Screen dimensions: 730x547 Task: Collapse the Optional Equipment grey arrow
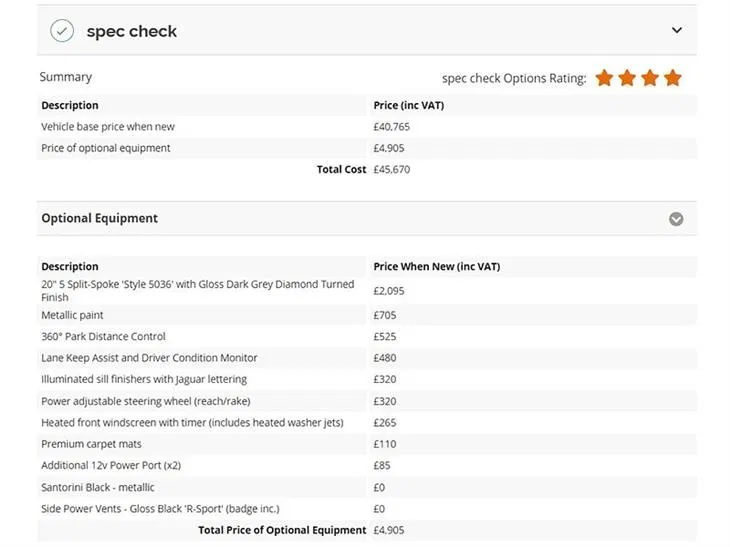click(676, 219)
